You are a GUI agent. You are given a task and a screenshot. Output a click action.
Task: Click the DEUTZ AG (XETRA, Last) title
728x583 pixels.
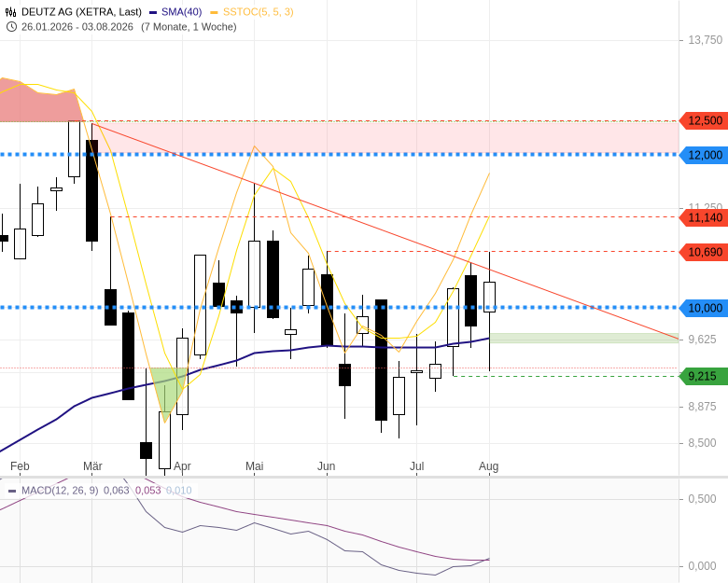(81, 12)
